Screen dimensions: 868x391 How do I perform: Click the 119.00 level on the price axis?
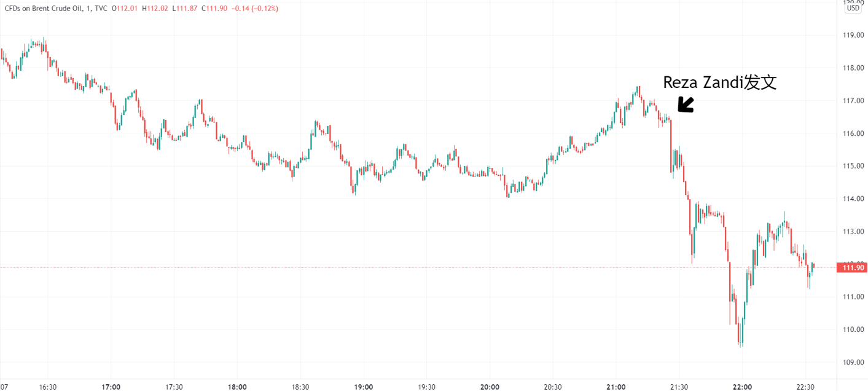coord(854,35)
